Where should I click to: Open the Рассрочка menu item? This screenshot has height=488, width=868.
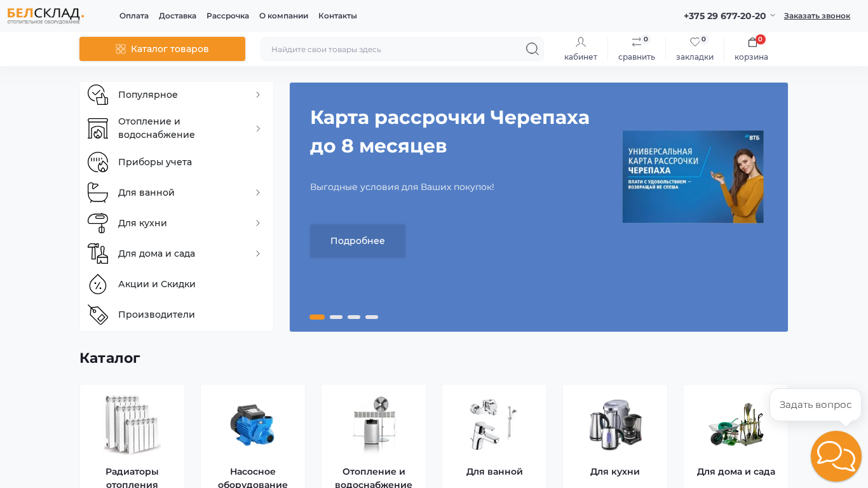(227, 16)
